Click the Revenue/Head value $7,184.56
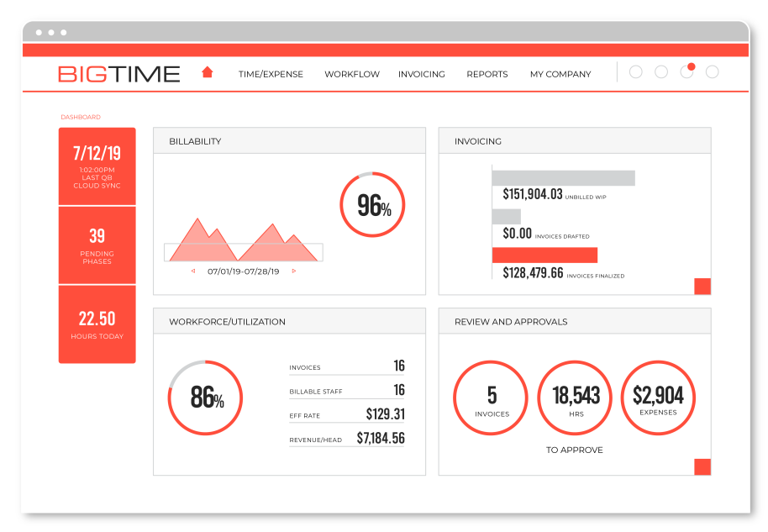The image size is (768, 532). pyautogui.click(x=381, y=438)
